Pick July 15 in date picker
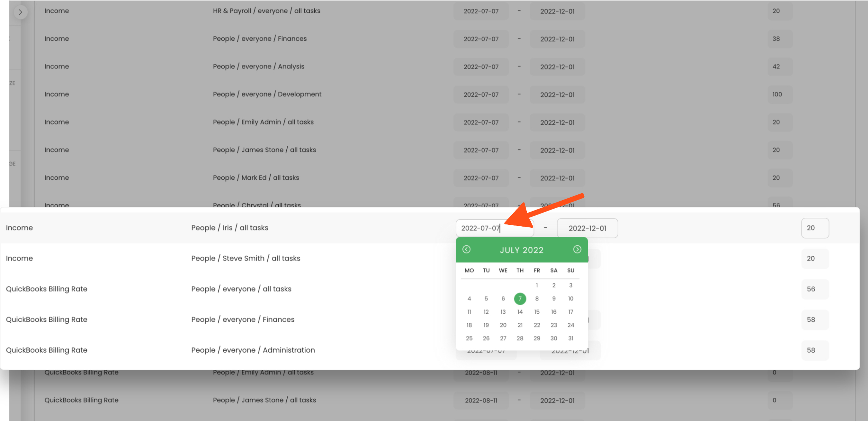The width and height of the screenshot is (868, 421). pyautogui.click(x=537, y=312)
